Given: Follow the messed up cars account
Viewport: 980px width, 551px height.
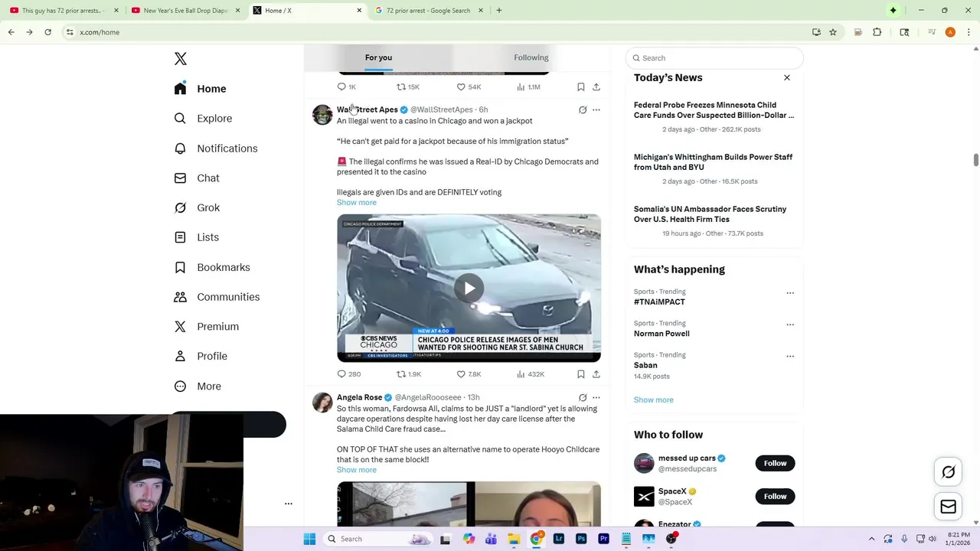Looking at the screenshot, I should [775, 463].
